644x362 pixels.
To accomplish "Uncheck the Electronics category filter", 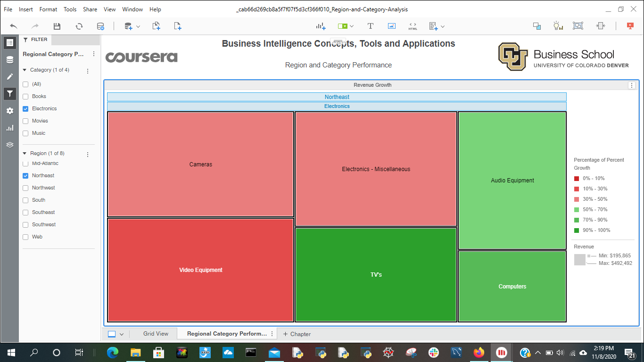I will coord(26,109).
